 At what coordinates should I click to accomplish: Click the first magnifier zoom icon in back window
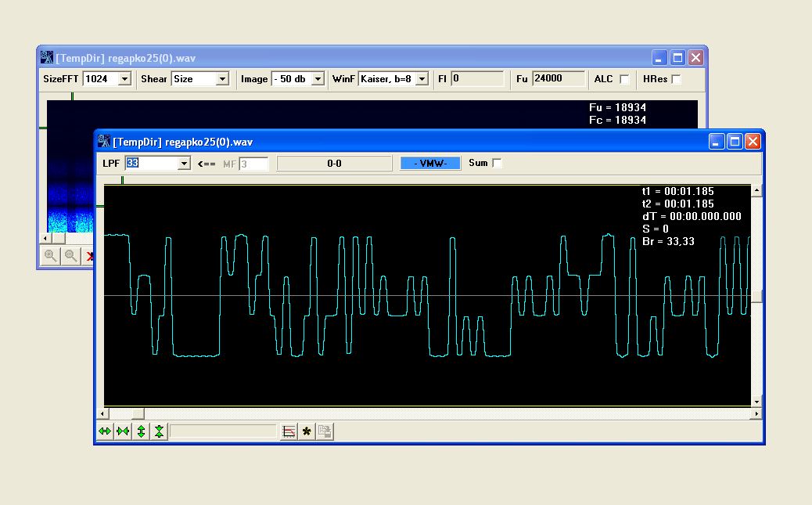(x=50, y=255)
